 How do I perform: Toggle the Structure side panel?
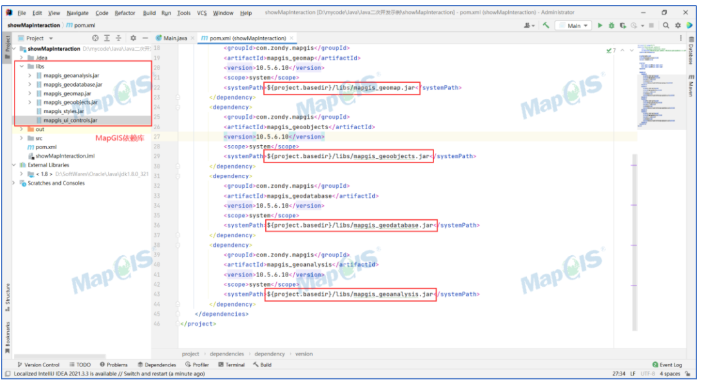coord(7,297)
